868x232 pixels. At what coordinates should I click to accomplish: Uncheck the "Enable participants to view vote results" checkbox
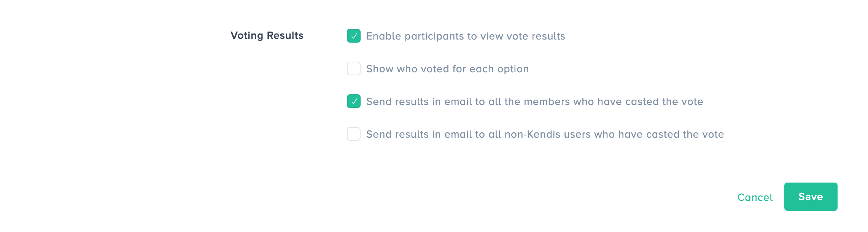click(354, 36)
